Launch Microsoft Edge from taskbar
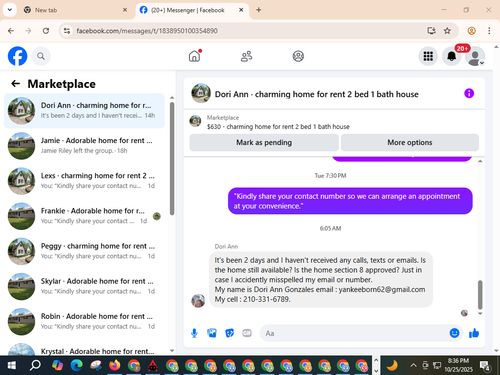The image size is (500, 375). 76,366
